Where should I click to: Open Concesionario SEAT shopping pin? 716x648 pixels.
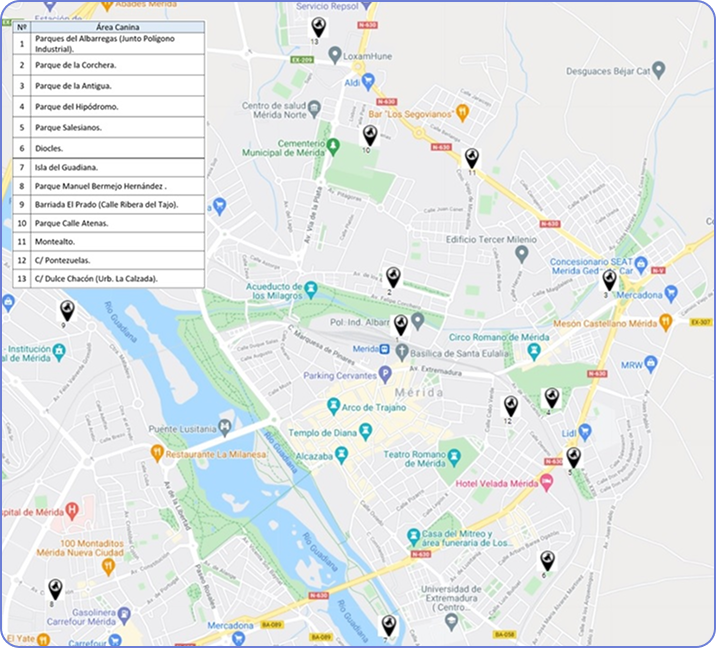[x=641, y=264]
